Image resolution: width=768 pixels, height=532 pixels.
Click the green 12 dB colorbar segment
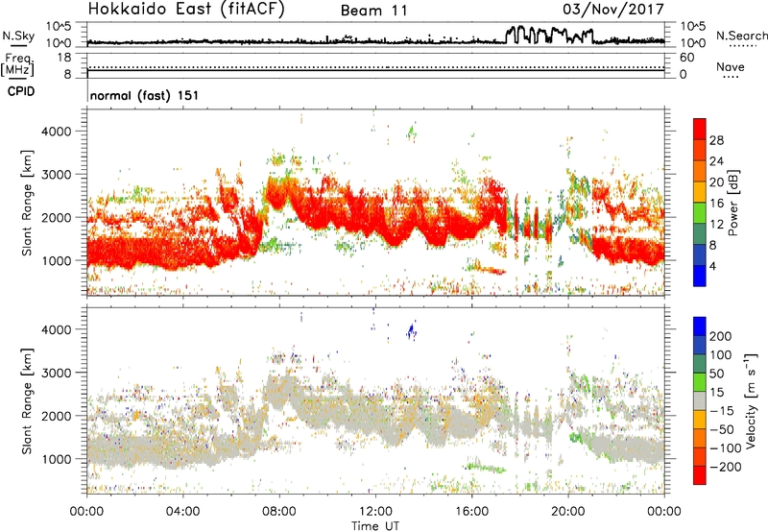[x=700, y=212]
